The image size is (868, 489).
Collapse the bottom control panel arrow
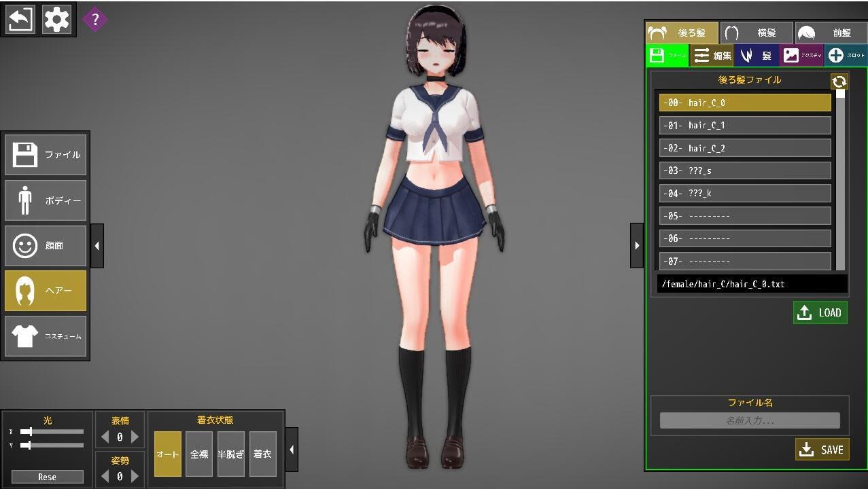coord(292,450)
